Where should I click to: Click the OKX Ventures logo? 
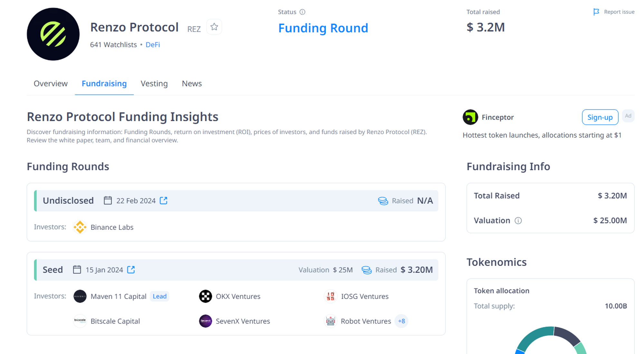[205, 296]
